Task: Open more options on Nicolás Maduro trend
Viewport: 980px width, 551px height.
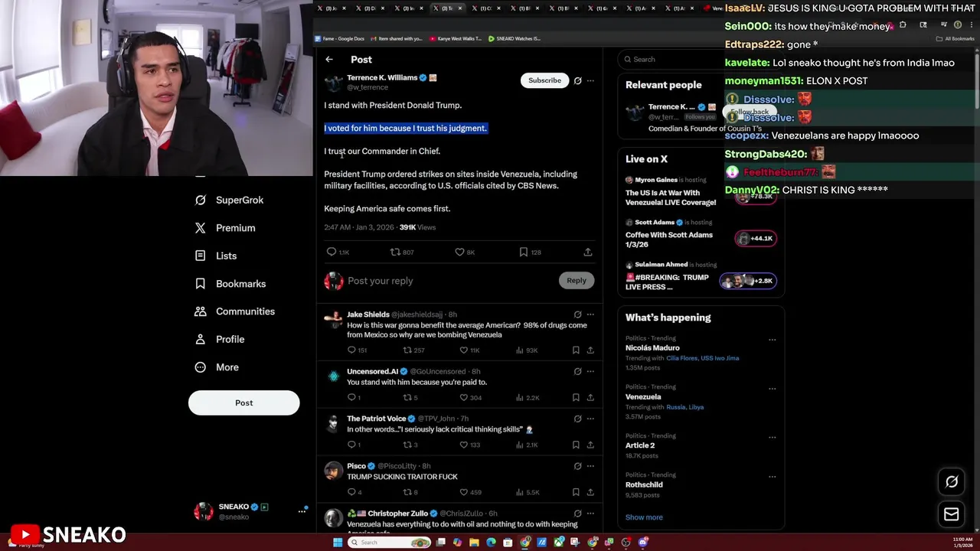Action: tap(772, 340)
